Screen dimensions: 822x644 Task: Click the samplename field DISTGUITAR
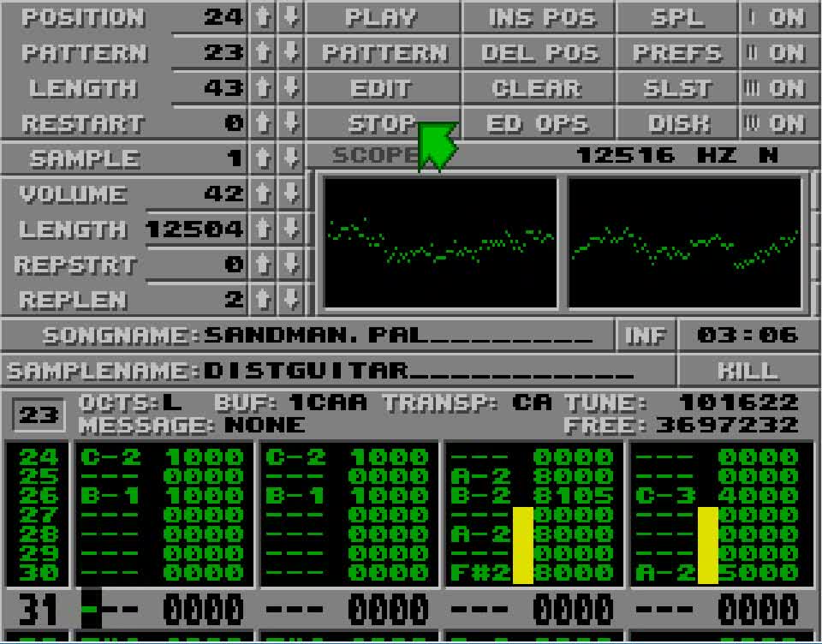tap(420, 370)
